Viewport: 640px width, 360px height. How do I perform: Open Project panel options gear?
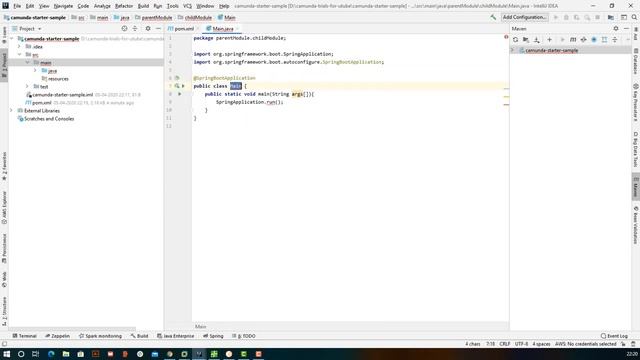[x=148, y=29]
